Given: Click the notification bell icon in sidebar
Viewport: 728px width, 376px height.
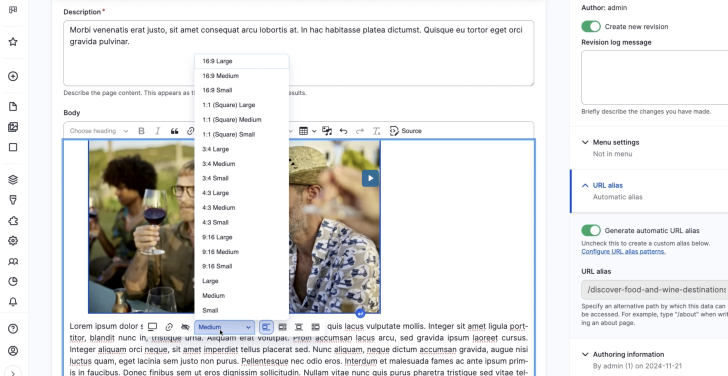Looking at the screenshot, I should tap(13, 302).
